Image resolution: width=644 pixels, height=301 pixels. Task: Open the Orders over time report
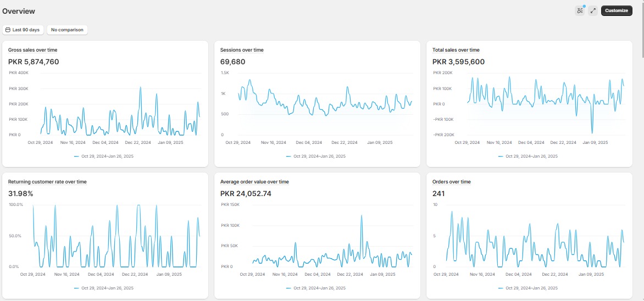point(451,182)
